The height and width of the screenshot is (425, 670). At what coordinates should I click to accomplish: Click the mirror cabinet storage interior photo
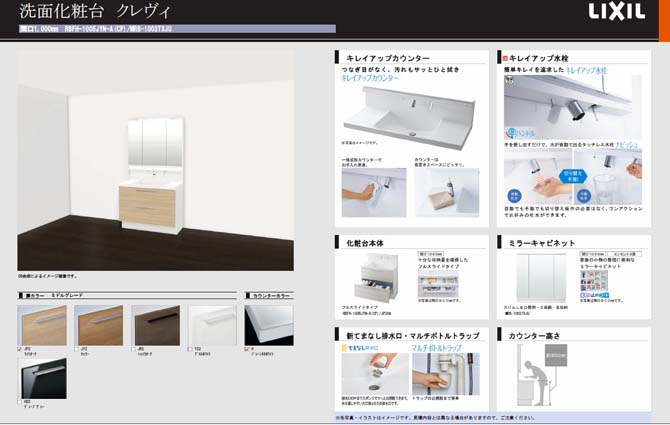click(x=594, y=281)
